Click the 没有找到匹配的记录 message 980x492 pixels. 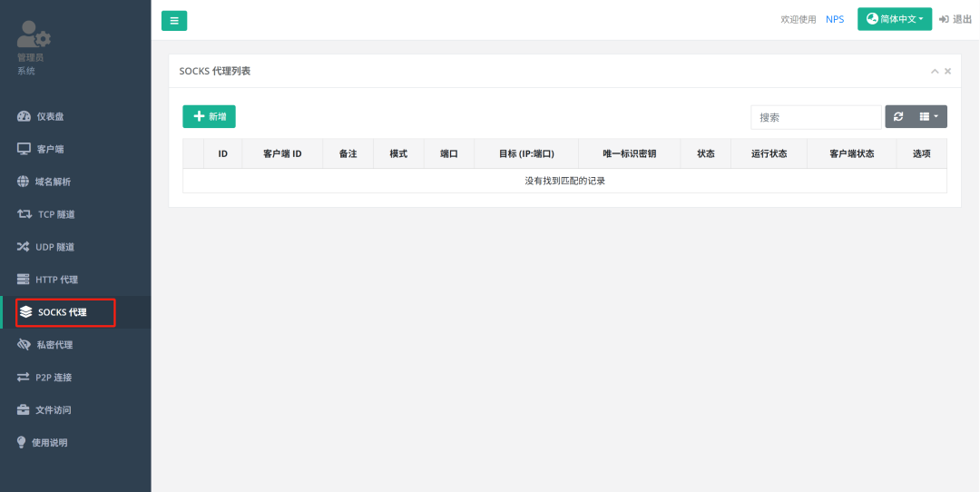click(565, 182)
